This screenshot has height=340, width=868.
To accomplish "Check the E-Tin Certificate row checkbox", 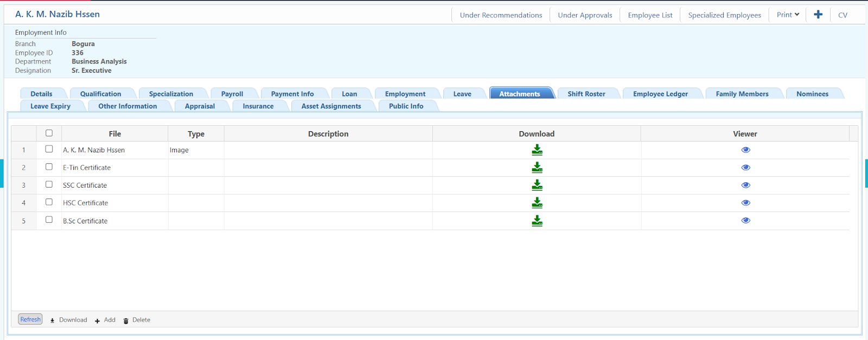I will pyautogui.click(x=49, y=167).
